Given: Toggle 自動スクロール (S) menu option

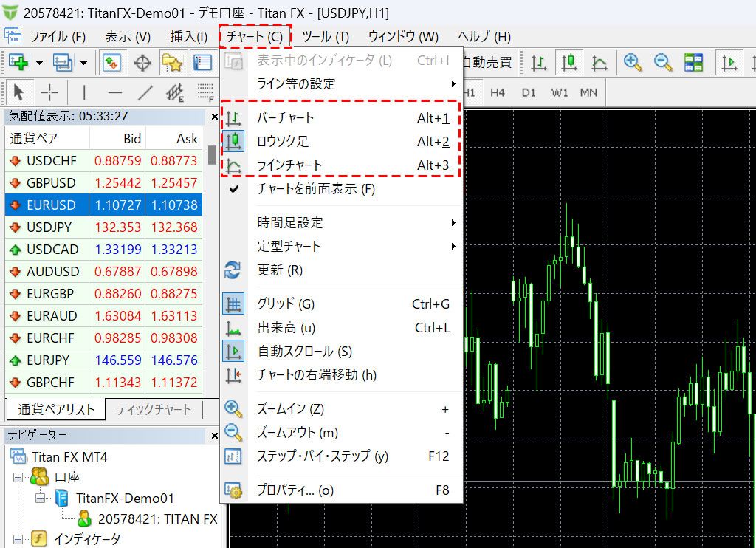Looking at the screenshot, I should (304, 352).
